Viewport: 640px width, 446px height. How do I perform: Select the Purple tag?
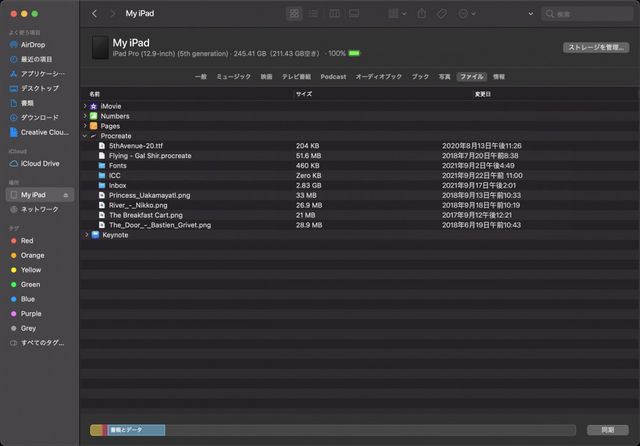(31, 314)
